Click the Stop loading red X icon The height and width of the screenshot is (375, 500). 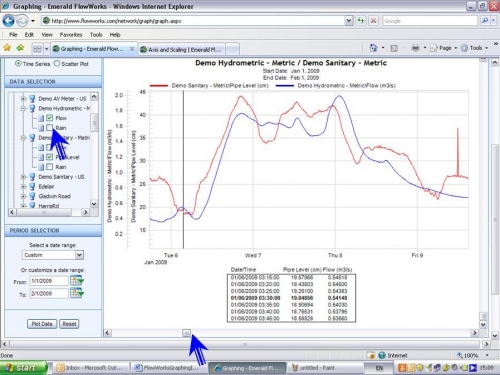(x=373, y=21)
